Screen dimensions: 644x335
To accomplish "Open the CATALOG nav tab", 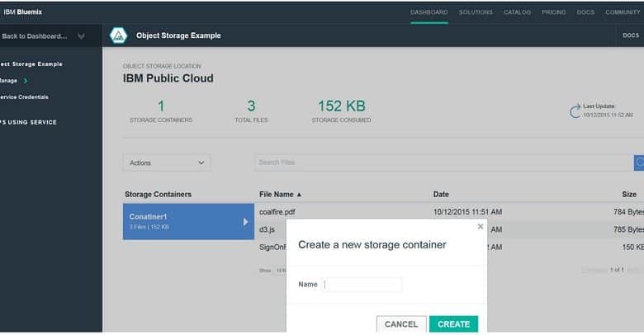I will [517, 12].
